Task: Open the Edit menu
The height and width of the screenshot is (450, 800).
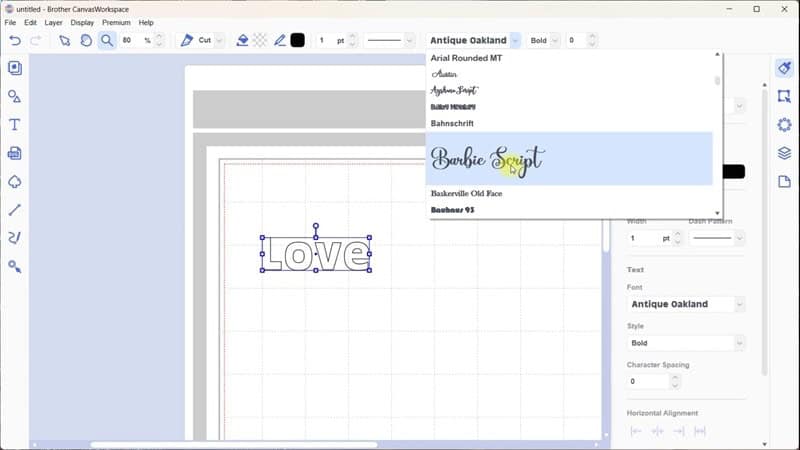Action: point(30,22)
